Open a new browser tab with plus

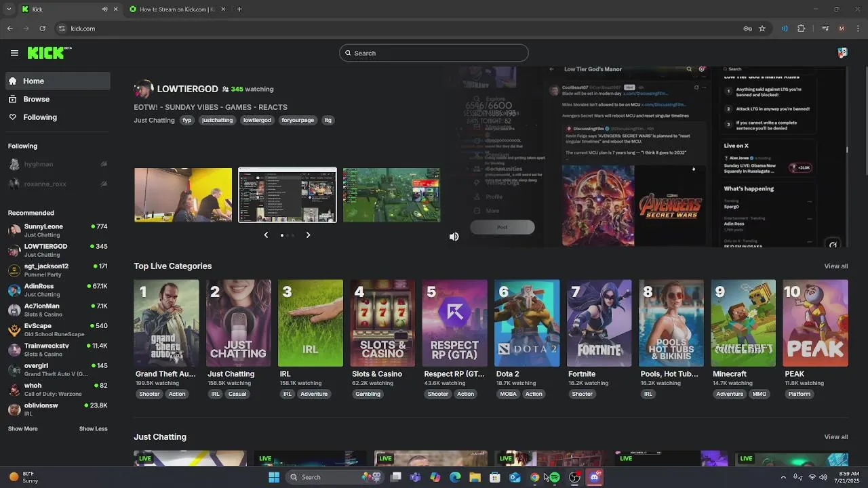[x=239, y=9]
